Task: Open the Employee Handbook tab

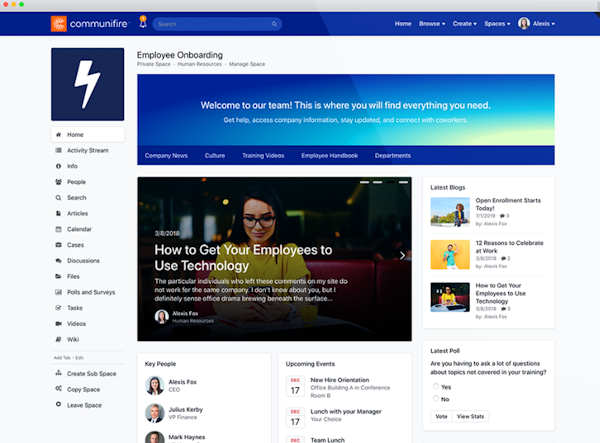Action: coord(329,156)
